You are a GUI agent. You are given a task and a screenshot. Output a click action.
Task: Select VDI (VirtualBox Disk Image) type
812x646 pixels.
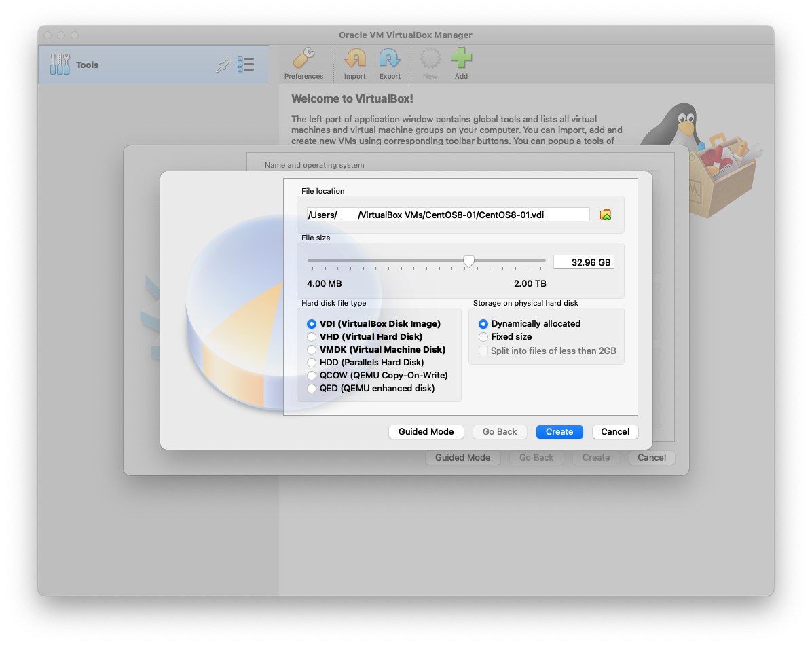click(x=374, y=324)
